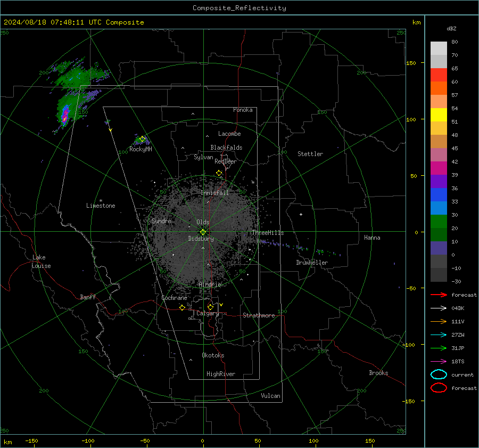Viewport: 479px width, 448px height.
Task: Click the Lake Louise label
Action: point(41,262)
